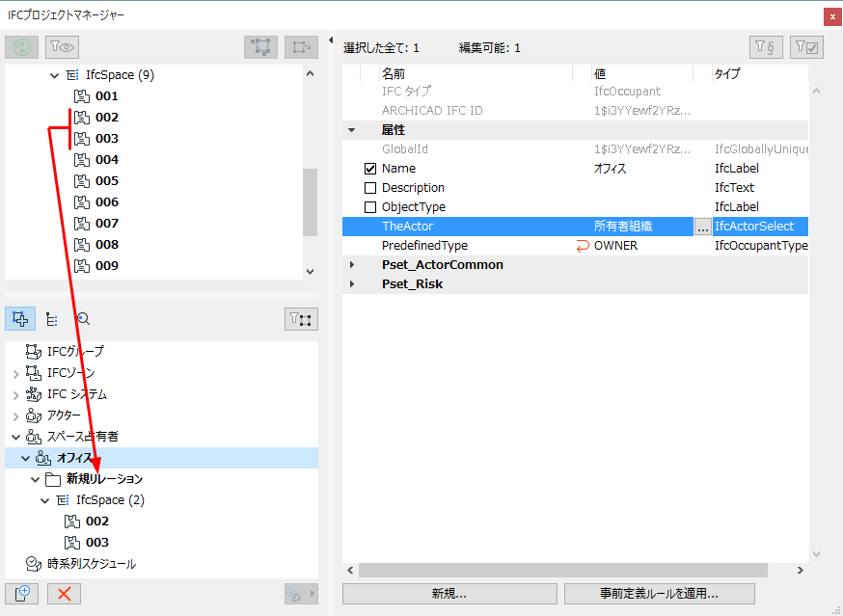Click the type product tree view icon
843x616 pixels.
point(52,319)
